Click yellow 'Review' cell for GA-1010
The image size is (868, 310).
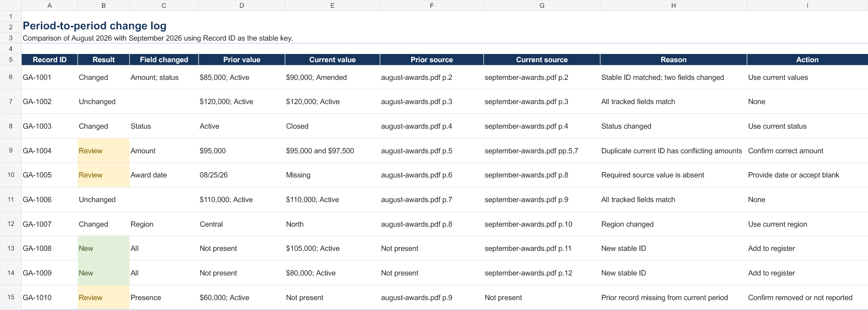[x=104, y=297]
